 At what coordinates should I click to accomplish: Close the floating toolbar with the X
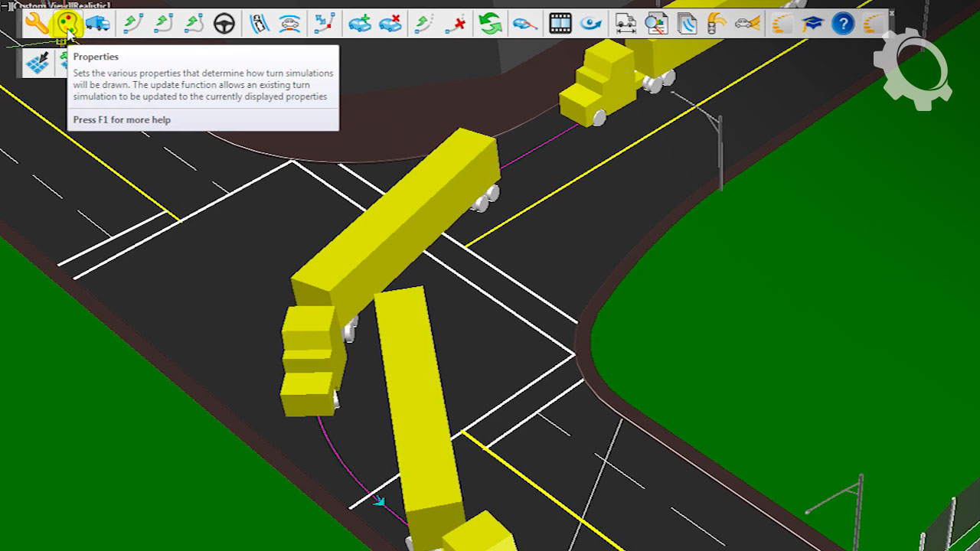(891, 13)
